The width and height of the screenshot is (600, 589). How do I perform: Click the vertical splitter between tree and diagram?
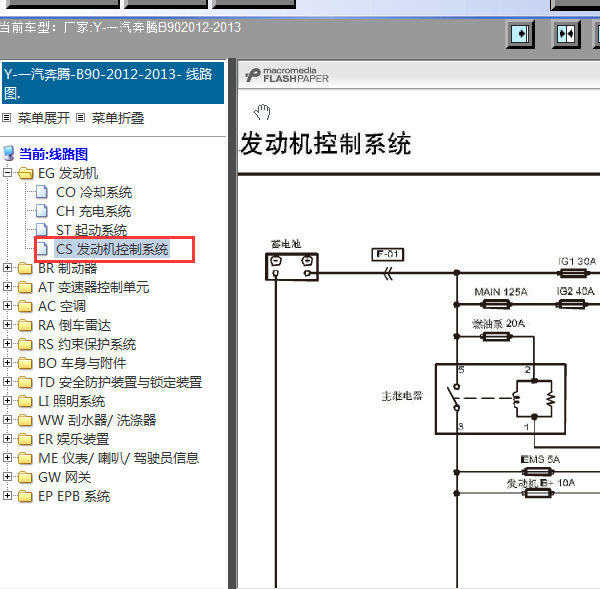[x=232, y=323]
